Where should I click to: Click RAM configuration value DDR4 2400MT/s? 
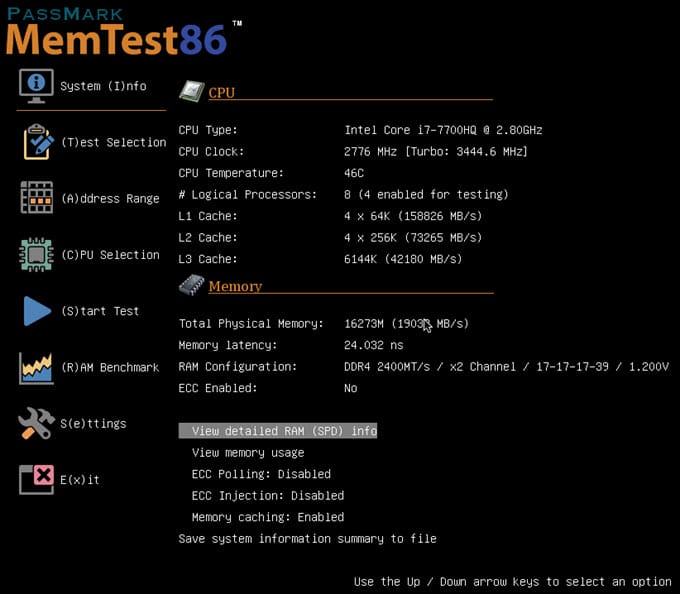(506, 367)
